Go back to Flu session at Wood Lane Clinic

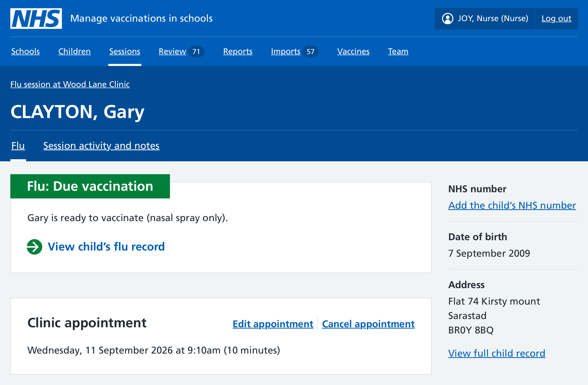coord(70,84)
